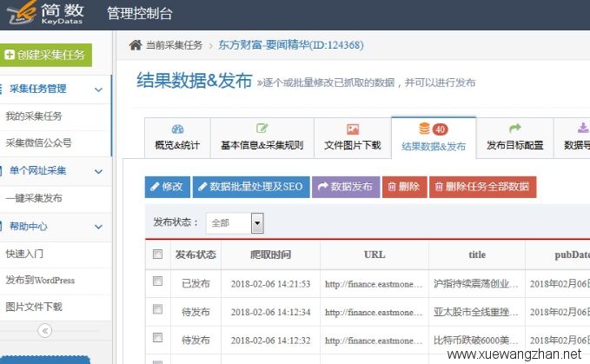Click the 删除任务全部数据 button
The image size is (590, 364).
click(483, 187)
